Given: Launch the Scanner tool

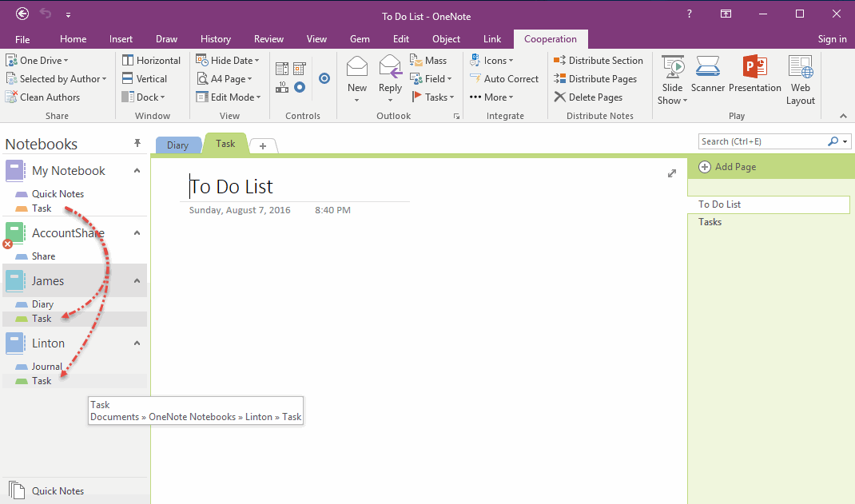Looking at the screenshot, I should 708,74.
